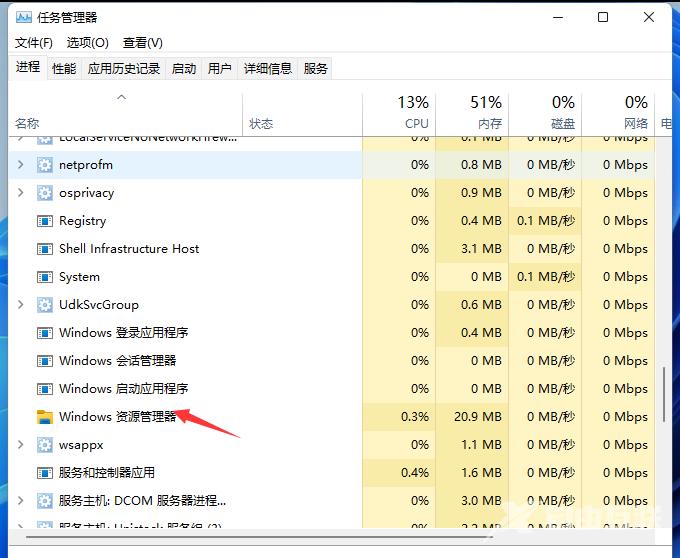
Task: Click the Windows 启动应用程序 icon
Action: (x=45, y=389)
